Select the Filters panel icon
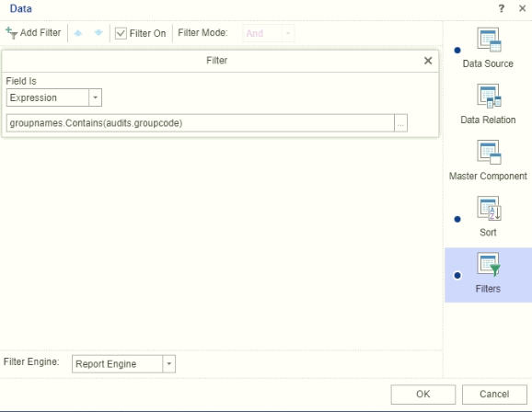 click(489, 265)
